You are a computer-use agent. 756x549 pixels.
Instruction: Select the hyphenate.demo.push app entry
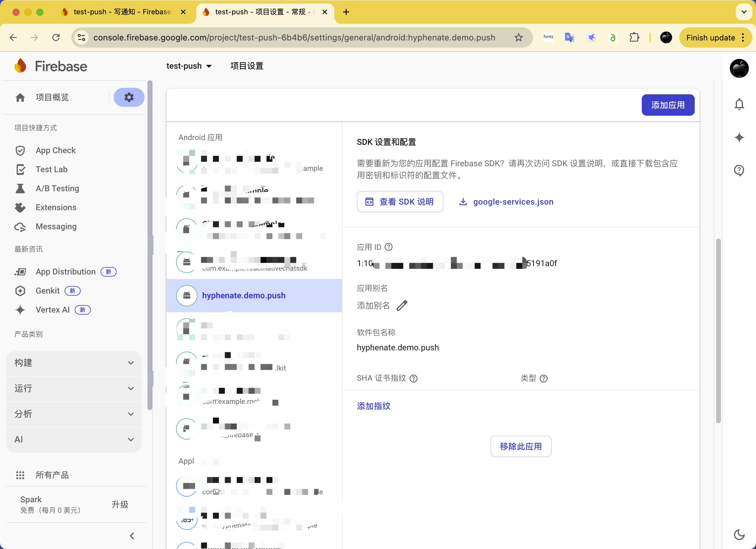[244, 295]
